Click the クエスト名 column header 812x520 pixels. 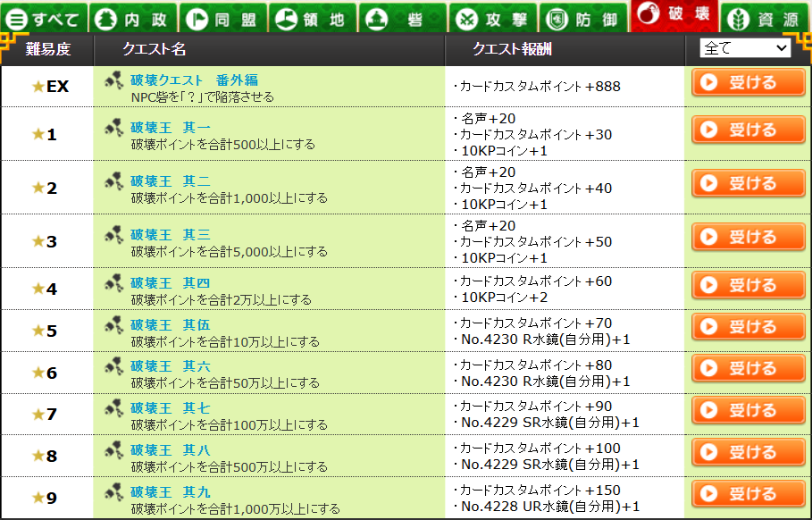pos(154,49)
